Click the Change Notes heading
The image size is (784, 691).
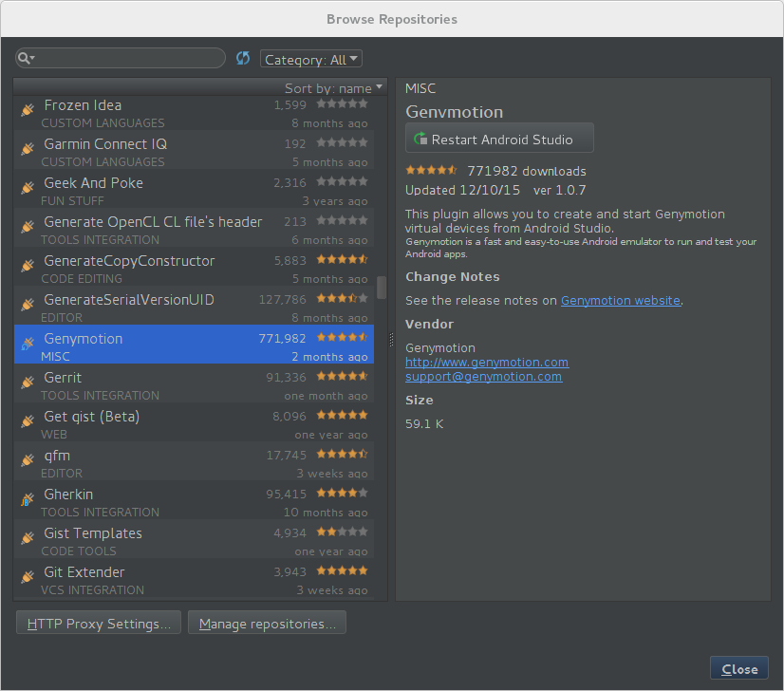[x=453, y=276]
